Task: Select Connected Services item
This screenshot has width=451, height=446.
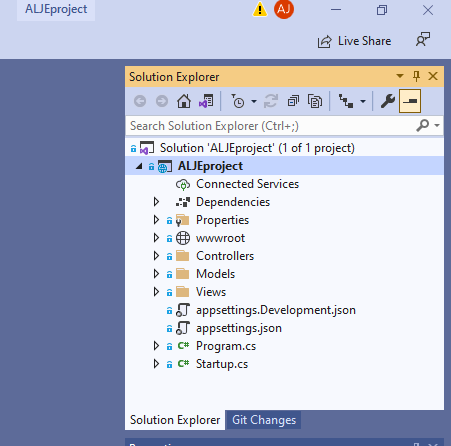Action: click(247, 184)
